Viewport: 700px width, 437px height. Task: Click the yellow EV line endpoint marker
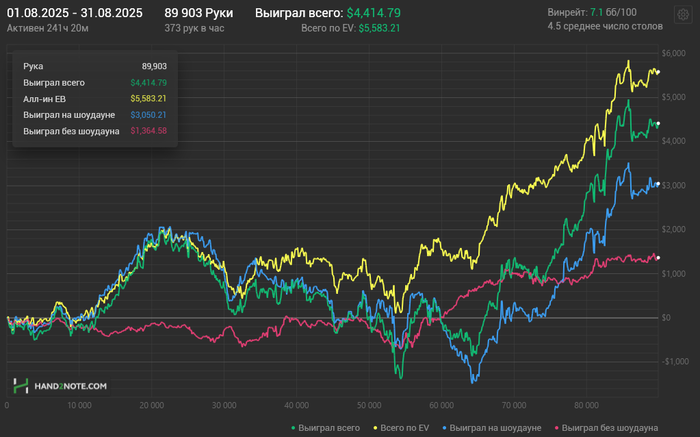pyautogui.click(x=658, y=72)
